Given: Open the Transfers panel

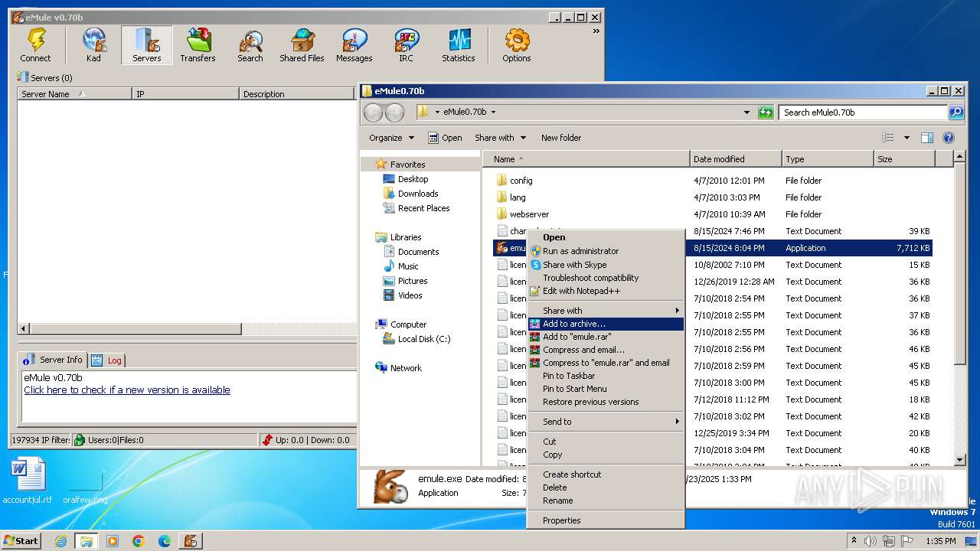Looking at the screenshot, I should 198,45.
